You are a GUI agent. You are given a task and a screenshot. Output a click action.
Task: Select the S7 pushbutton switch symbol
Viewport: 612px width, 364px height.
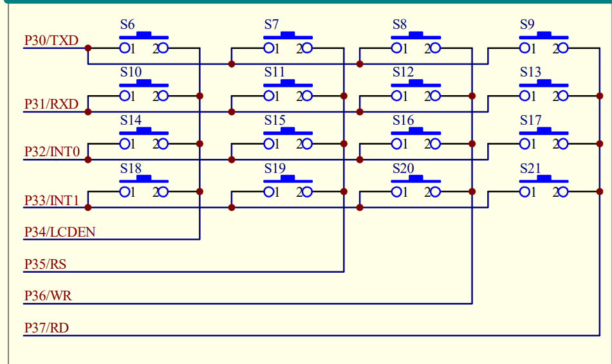point(288,42)
